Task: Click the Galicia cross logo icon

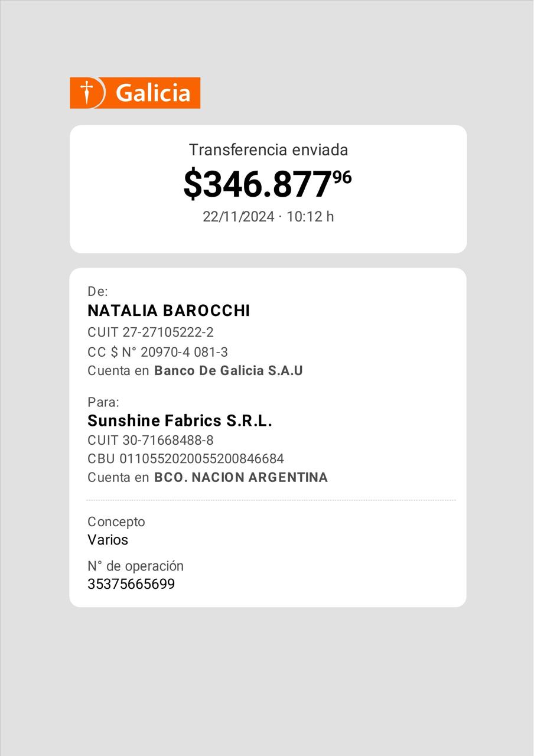Action: coord(87,93)
